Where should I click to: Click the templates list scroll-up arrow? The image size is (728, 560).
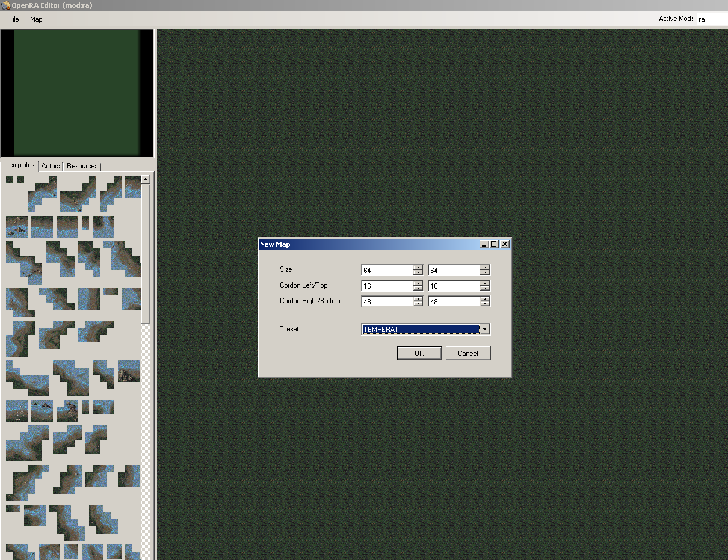(145, 179)
